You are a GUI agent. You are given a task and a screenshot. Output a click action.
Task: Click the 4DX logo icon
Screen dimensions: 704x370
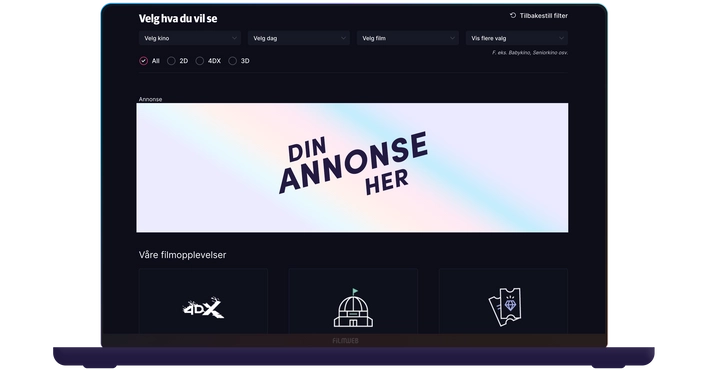coord(203,308)
